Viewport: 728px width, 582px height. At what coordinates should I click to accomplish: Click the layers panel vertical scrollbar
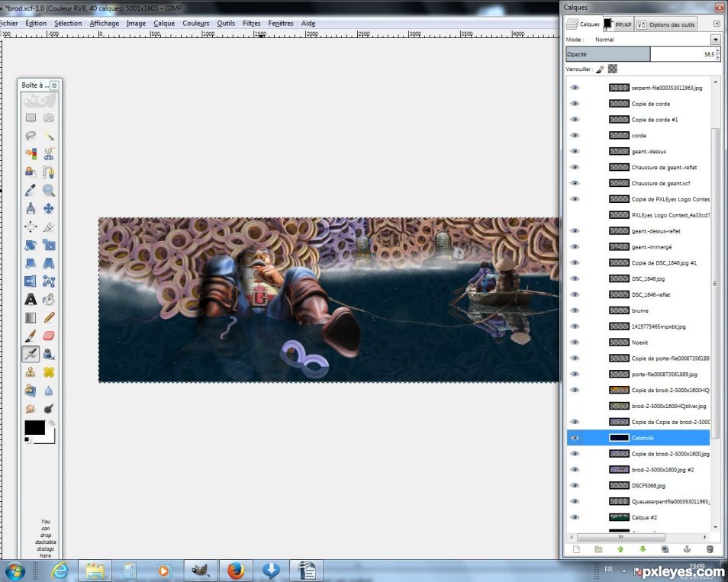tap(715, 283)
